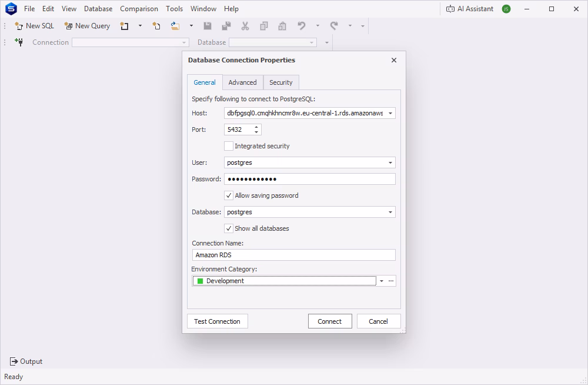Open the Window menu
This screenshot has height=385, width=588.
(203, 9)
